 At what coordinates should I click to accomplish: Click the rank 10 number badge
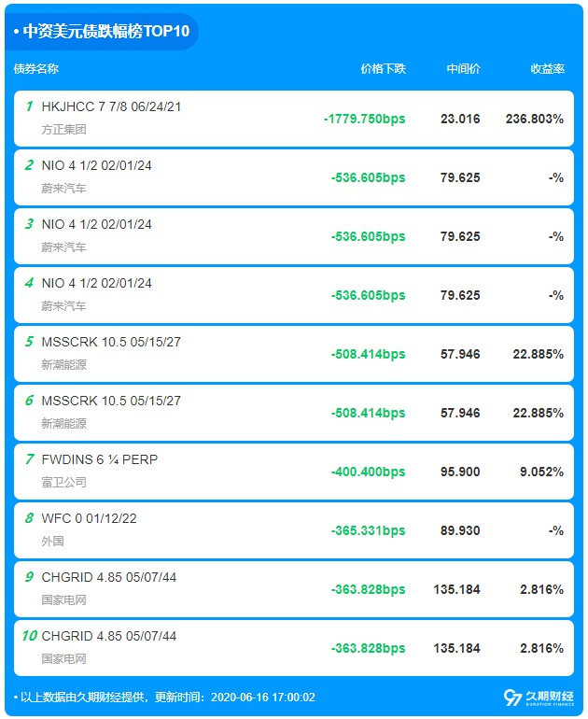pos(29,636)
